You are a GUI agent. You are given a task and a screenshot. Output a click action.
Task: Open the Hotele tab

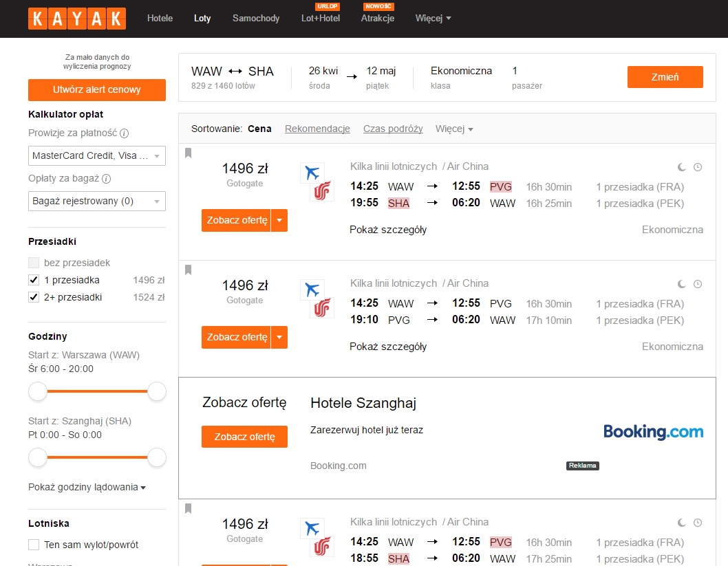[x=160, y=19]
